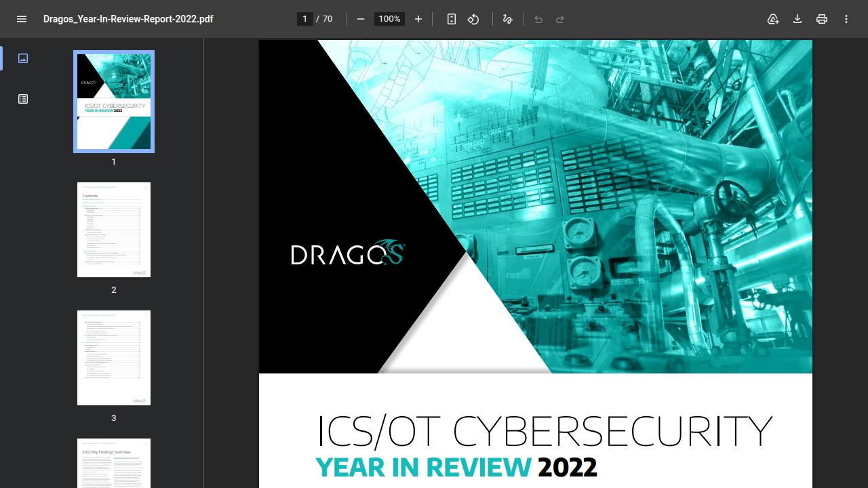868x488 pixels.
Task: Click the ICS/OT CYBERSECURITY heading text
Action: coord(545,431)
